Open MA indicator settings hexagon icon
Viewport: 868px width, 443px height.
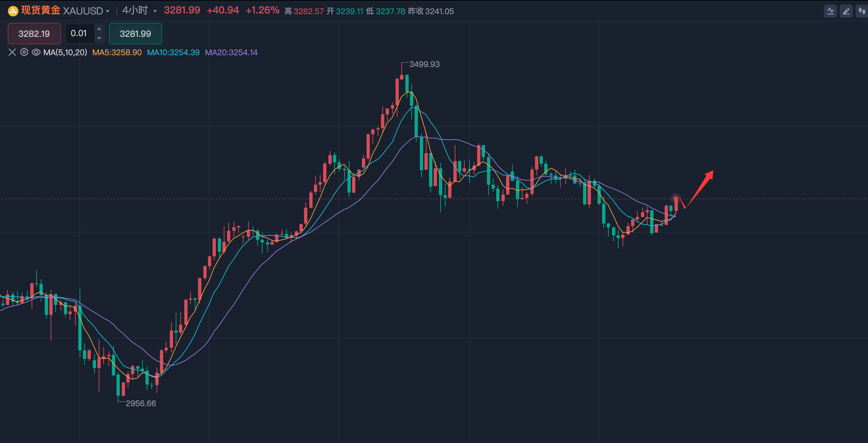pyautogui.click(x=24, y=52)
